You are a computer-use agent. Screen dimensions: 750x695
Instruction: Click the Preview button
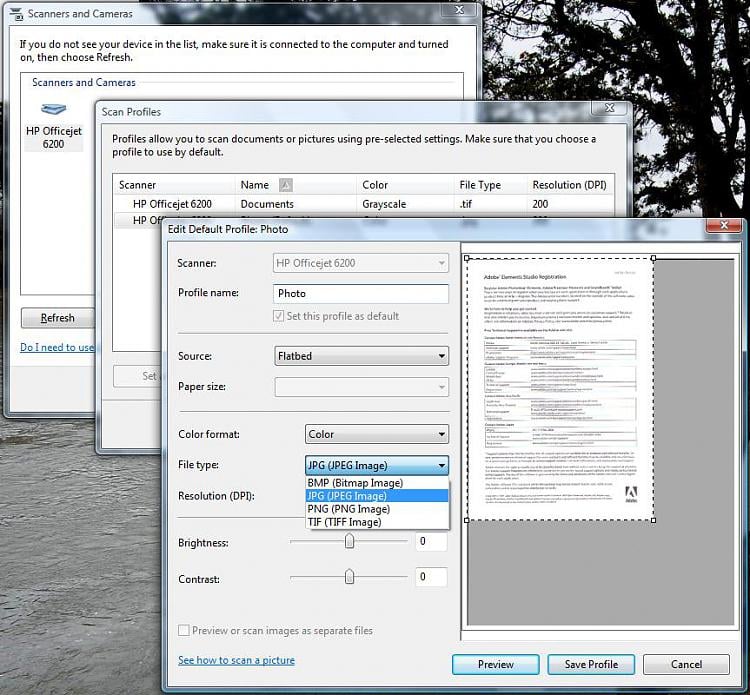pyautogui.click(x=496, y=664)
